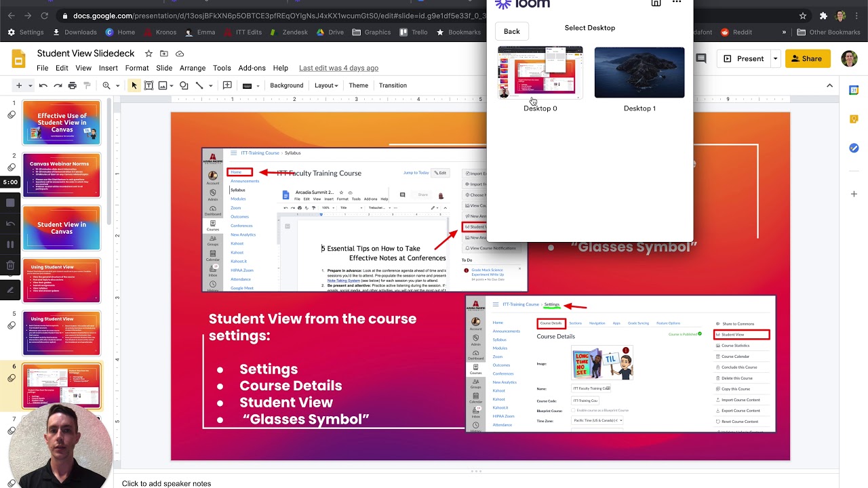Open the Layout dropdown
Image resolution: width=868 pixels, height=488 pixels.
click(326, 85)
